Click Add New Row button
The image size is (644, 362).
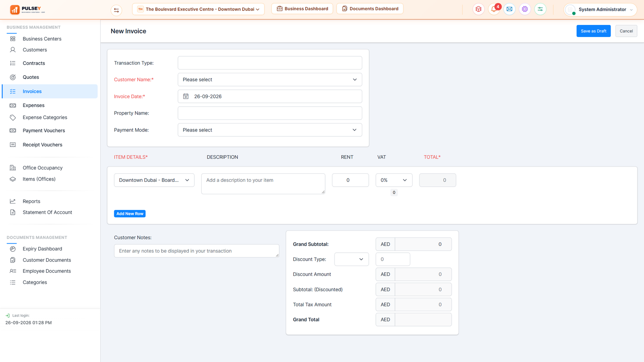coord(130,214)
